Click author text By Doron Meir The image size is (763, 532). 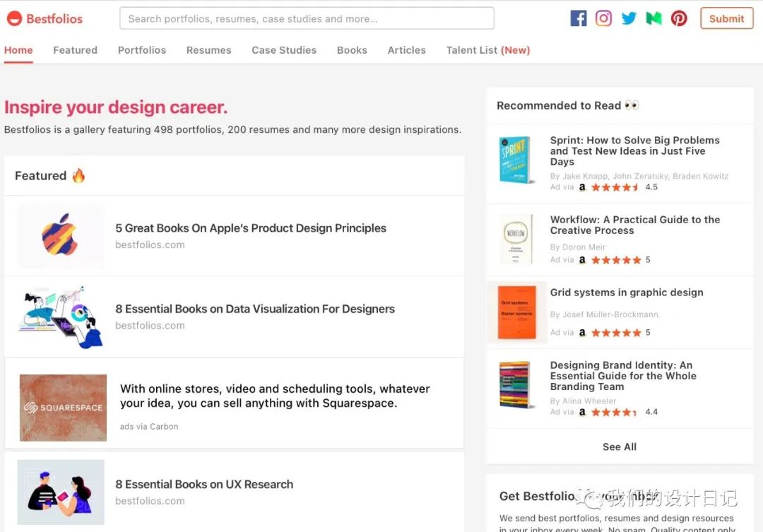(x=578, y=247)
